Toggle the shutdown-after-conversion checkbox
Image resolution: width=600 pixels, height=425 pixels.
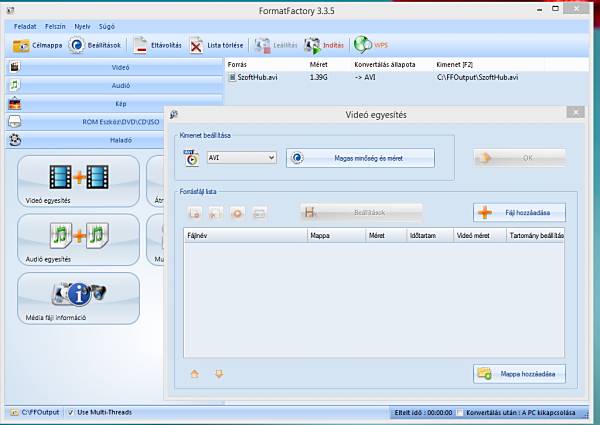tap(460, 412)
